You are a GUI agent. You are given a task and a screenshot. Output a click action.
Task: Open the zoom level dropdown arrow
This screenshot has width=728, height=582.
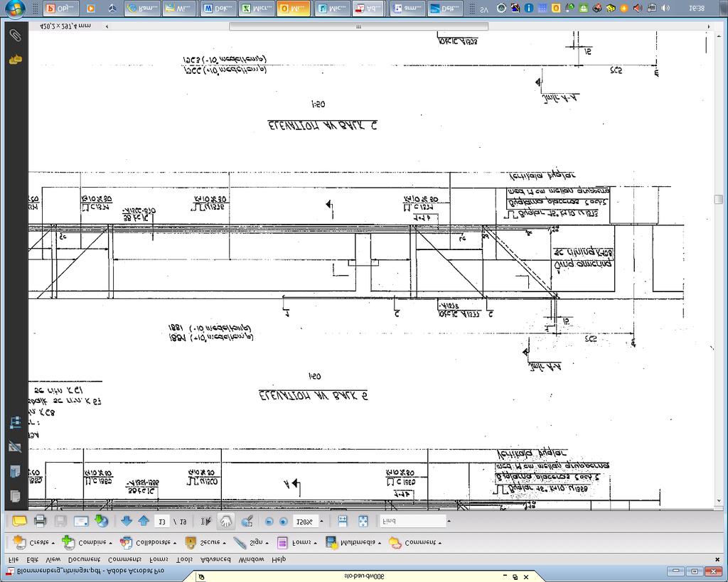321,521
